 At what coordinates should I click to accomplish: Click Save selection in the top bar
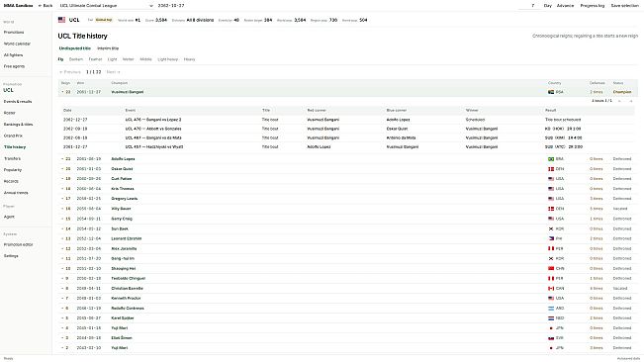pos(624,5)
